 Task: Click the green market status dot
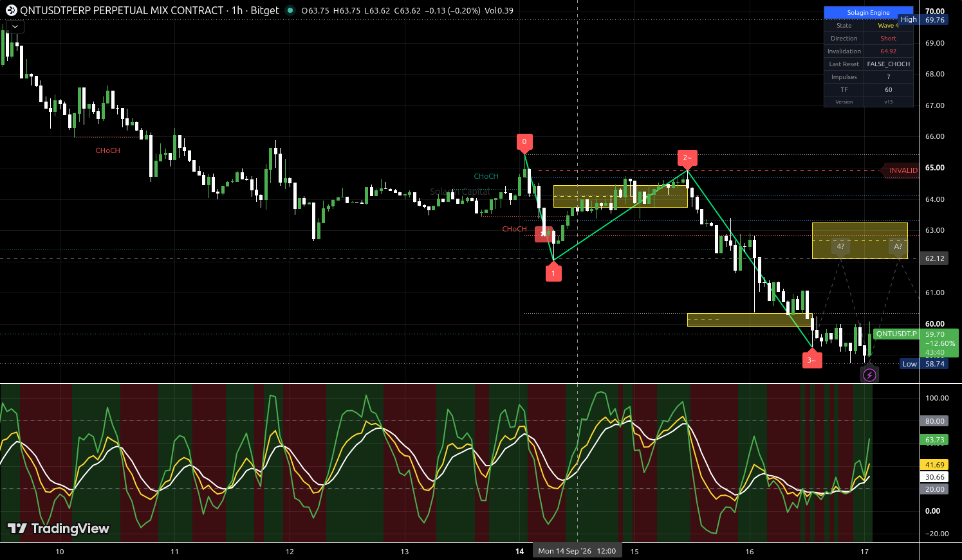pyautogui.click(x=290, y=10)
